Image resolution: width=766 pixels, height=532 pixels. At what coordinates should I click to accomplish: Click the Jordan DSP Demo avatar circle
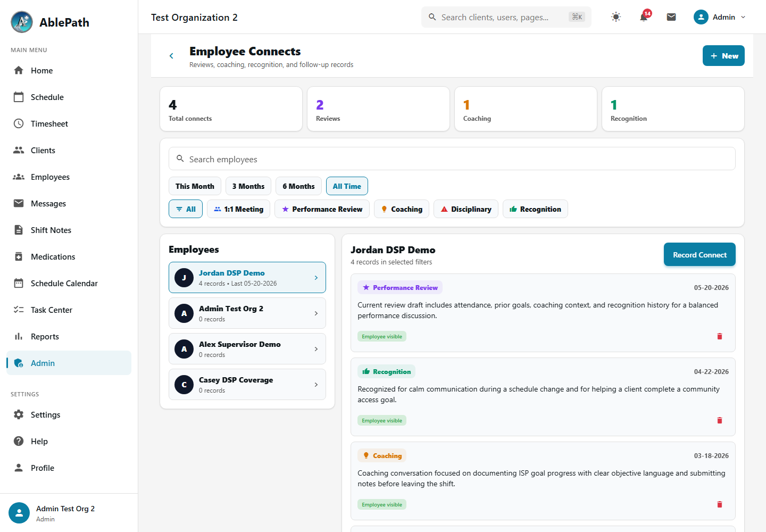(x=184, y=278)
